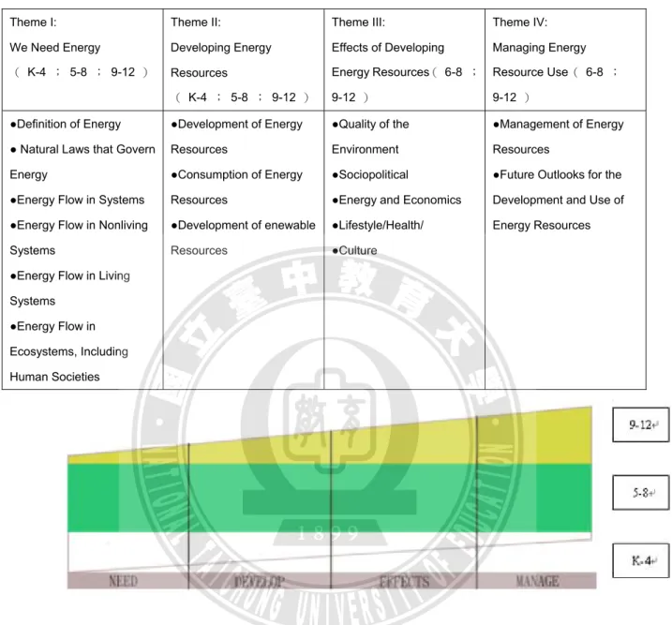
Task: Click the 'Theme IV:' heading text
Action: point(520,22)
